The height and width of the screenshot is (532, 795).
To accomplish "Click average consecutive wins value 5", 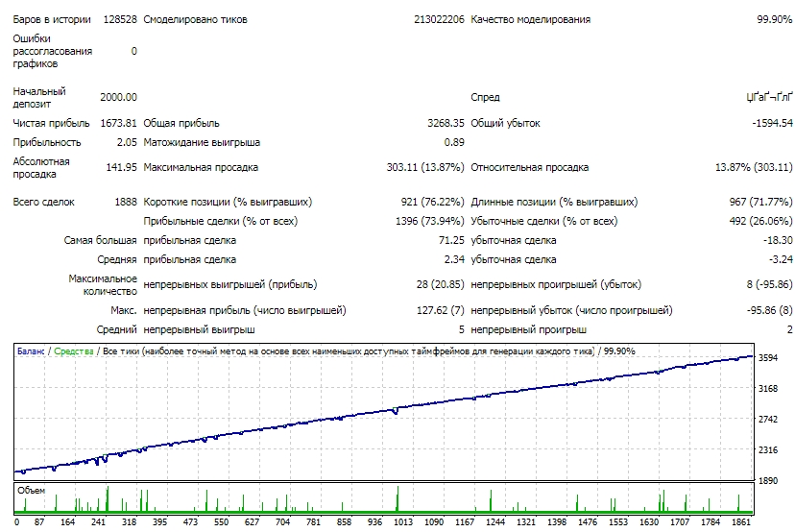I will (x=462, y=329).
